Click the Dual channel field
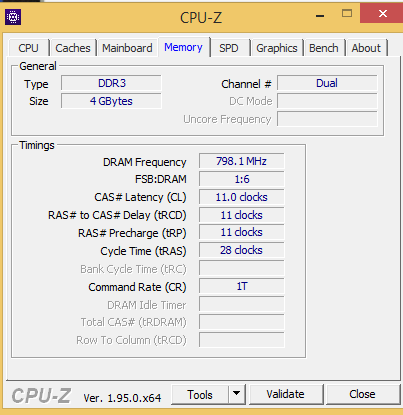This screenshot has width=403, height=415. pyautogui.click(x=327, y=83)
